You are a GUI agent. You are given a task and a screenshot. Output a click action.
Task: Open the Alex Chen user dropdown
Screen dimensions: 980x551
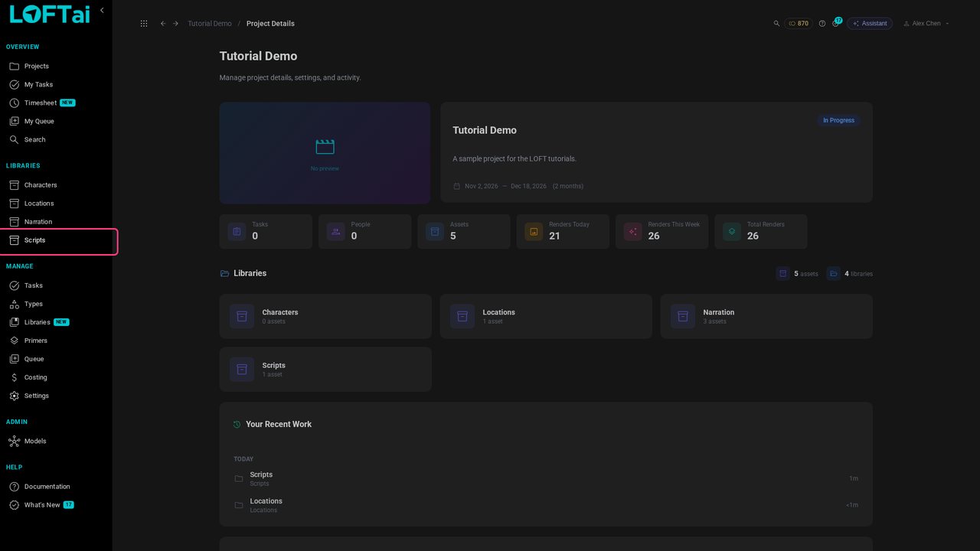pos(926,24)
